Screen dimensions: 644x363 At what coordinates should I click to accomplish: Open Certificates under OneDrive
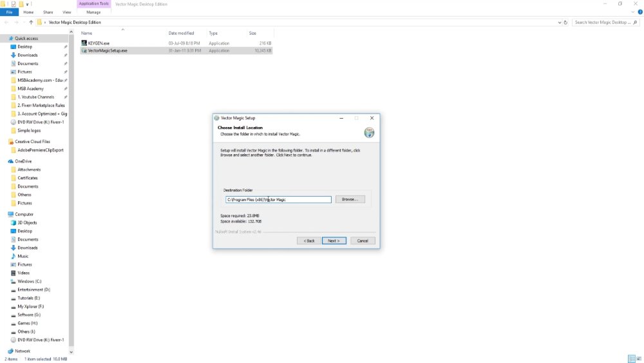pyautogui.click(x=28, y=178)
